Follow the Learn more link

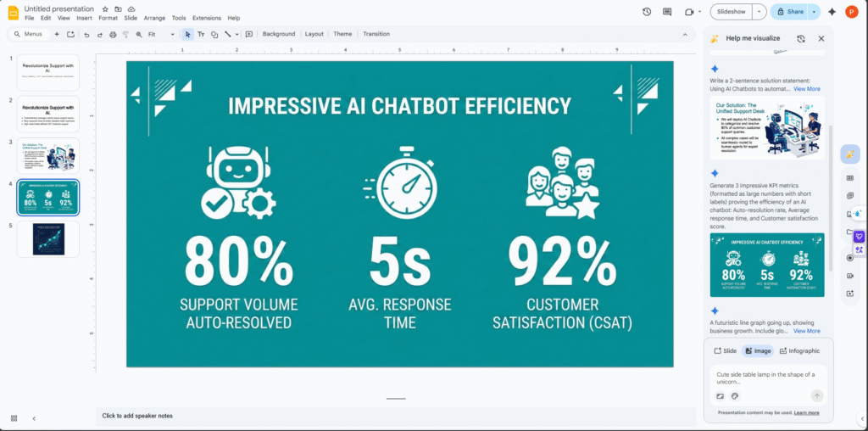tap(806, 412)
